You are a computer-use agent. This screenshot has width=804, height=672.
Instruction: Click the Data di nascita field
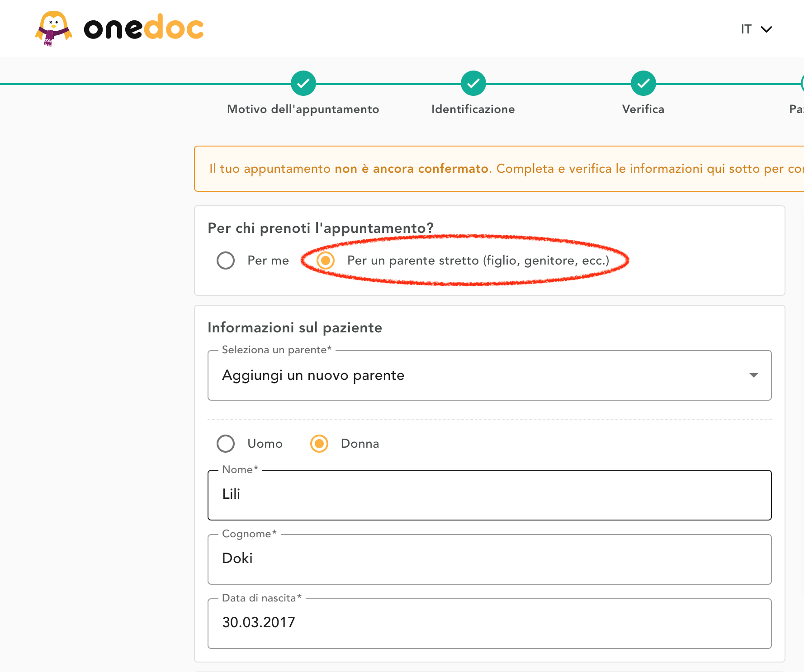tap(489, 623)
